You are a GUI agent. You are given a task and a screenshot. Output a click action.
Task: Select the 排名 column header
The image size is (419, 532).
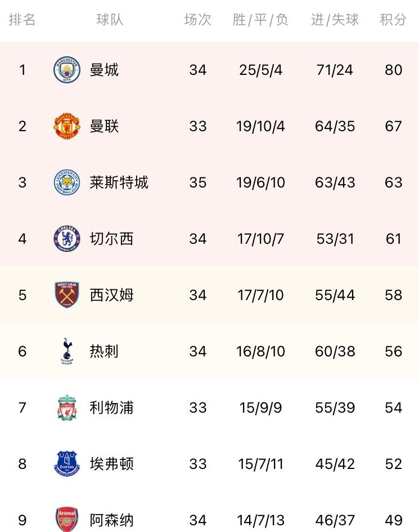(22, 20)
